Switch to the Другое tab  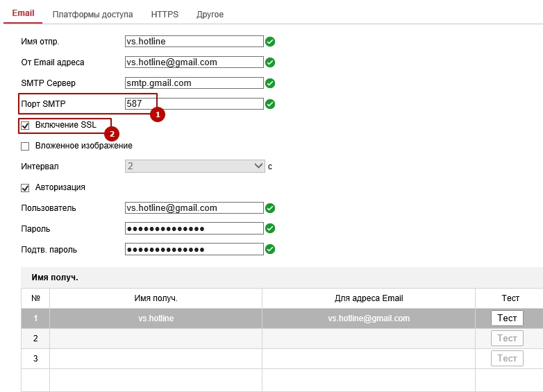pyautogui.click(x=210, y=14)
